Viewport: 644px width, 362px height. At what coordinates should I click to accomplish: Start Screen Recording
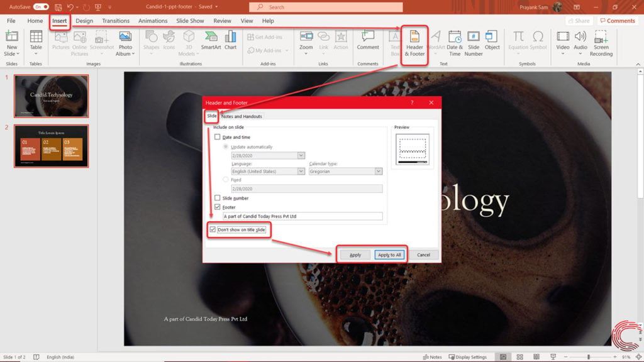pyautogui.click(x=601, y=43)
